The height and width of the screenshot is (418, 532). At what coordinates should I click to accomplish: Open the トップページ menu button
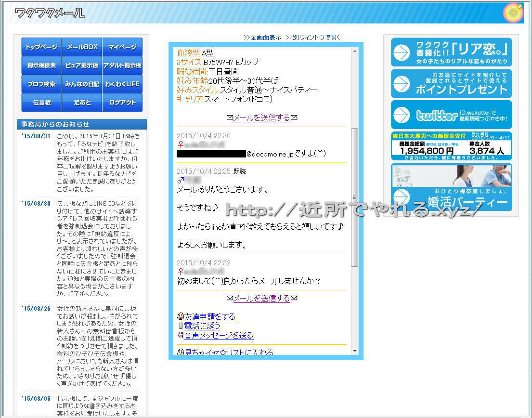pos(41,47)
